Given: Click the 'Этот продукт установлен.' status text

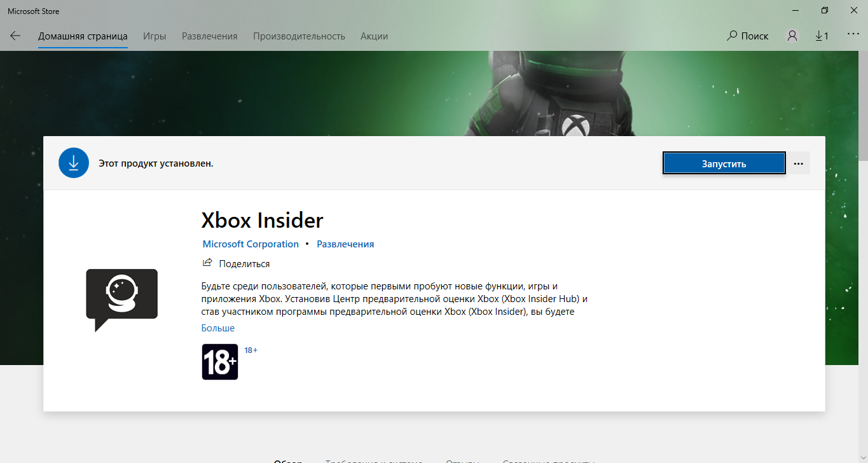Looking at the screenshot, I should click(156, 163).
